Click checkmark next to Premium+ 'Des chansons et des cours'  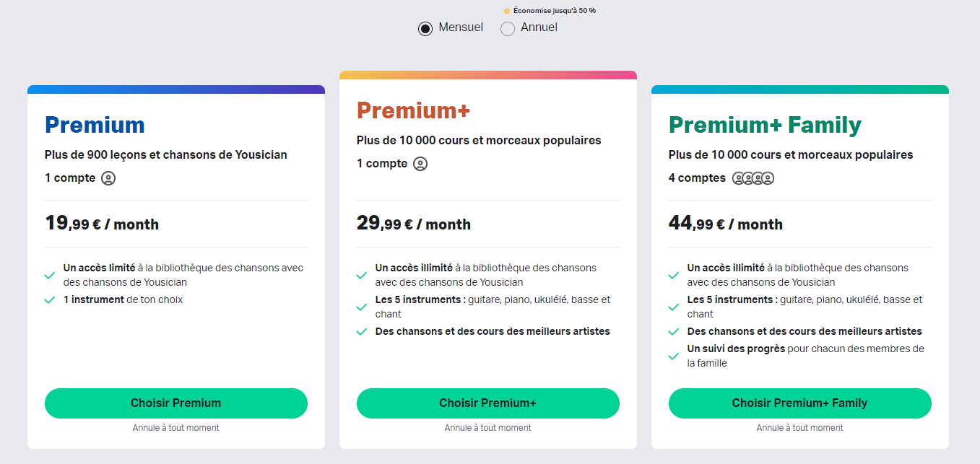362,332
